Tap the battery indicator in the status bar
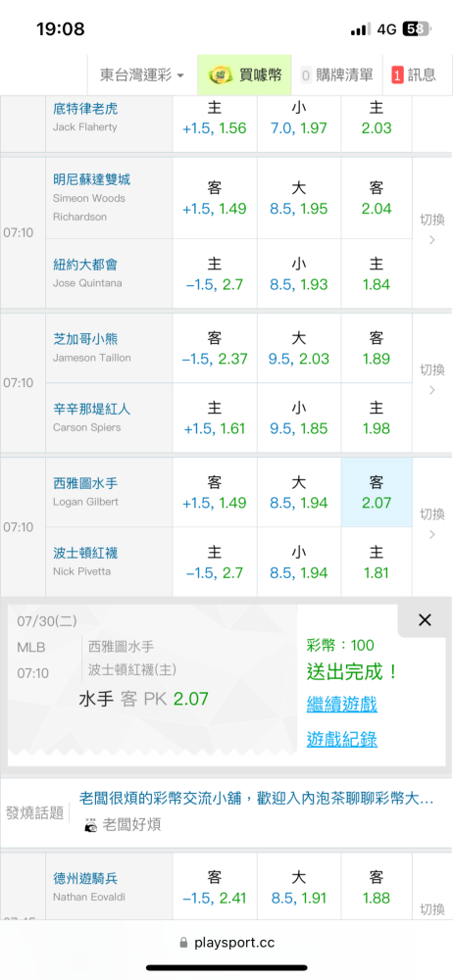Image resolution: width=453 pixels, height=980 pixels. 417,28
